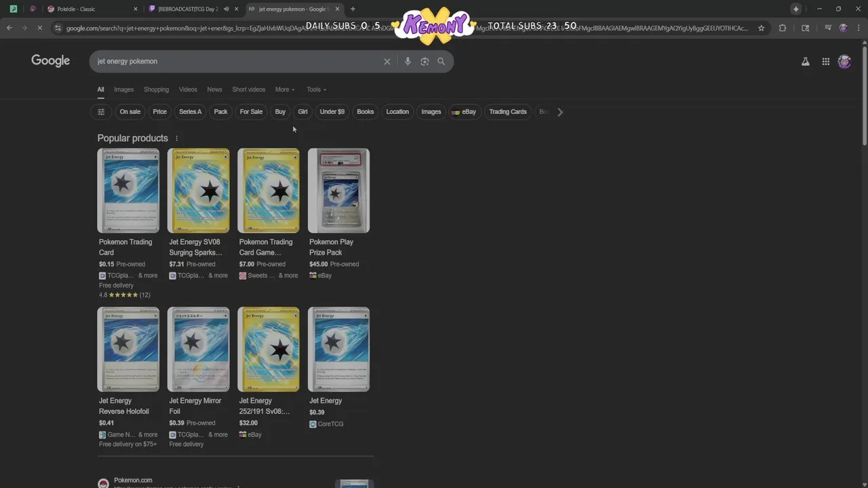Open the Google apps grid
868x488 pixels.
825,61
